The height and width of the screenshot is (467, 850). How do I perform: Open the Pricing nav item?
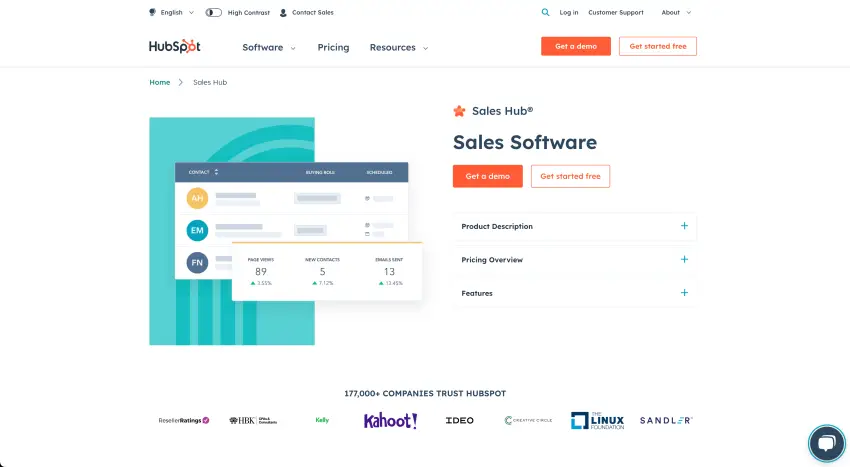click(x=333, y=48)
